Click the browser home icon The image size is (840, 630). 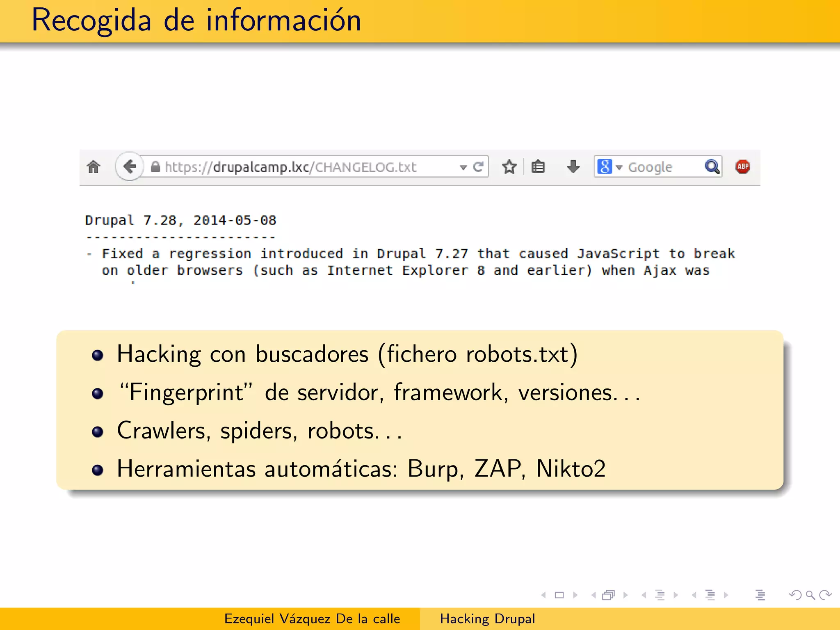pos(94,167)
